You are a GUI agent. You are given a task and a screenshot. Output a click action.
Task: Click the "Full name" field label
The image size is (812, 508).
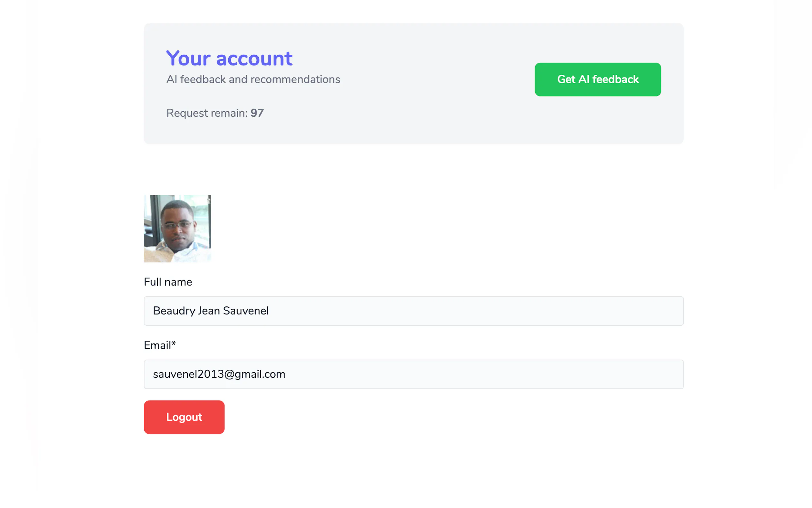coord(168,282)
